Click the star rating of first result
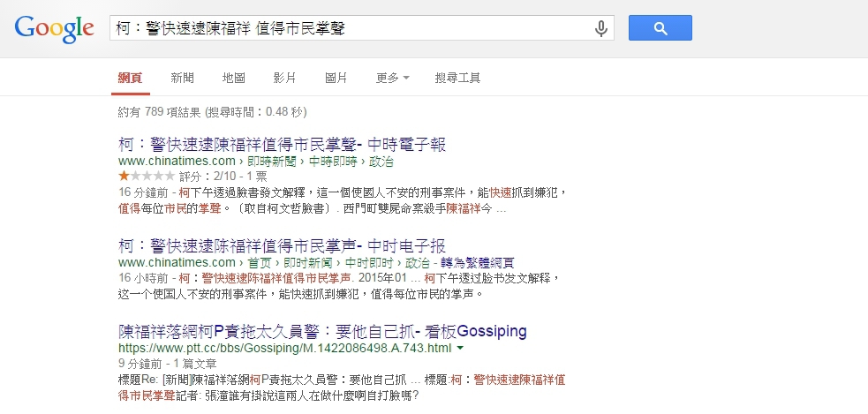 [x=147, y=177]
